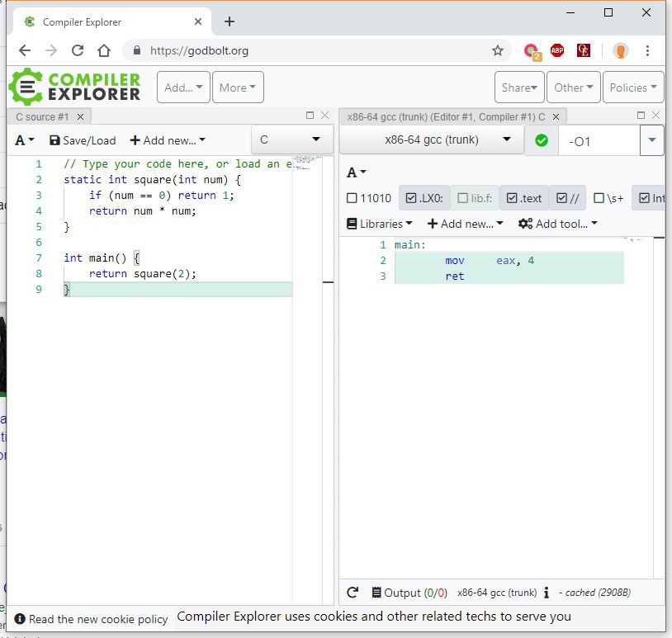This screenshot has height=638, width=672.
Task: Expand the compiler options history arrow
Action: [x=652, y=140]
